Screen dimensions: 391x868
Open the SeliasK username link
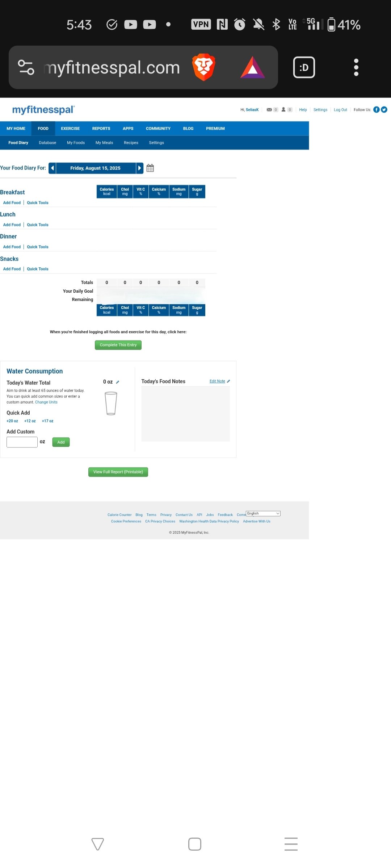tap(252, 110)
